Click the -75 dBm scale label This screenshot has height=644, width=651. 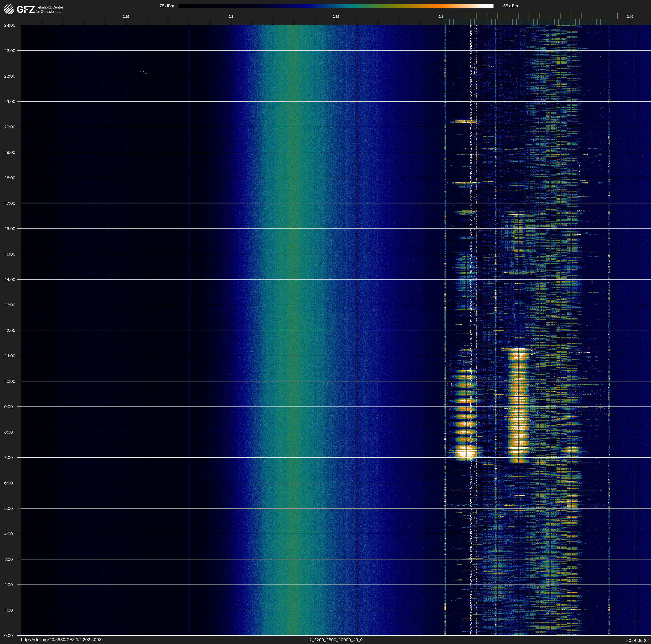pos(166,6)
